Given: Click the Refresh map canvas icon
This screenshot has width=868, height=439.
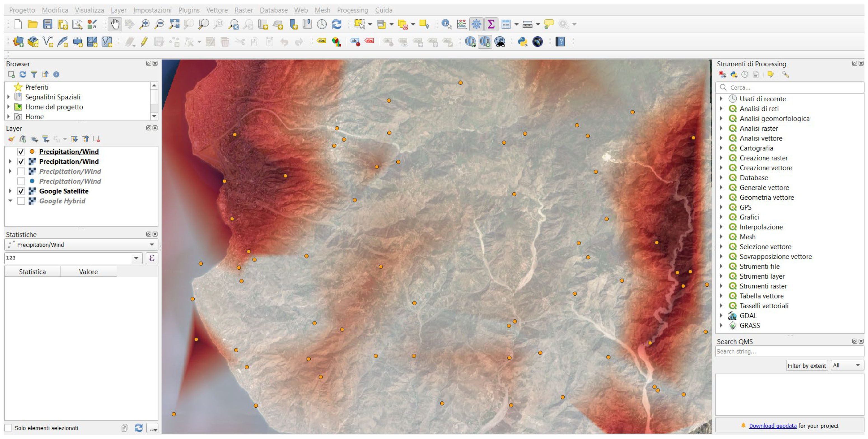Looking at the screenshot, I should click(x=337, y=24).
